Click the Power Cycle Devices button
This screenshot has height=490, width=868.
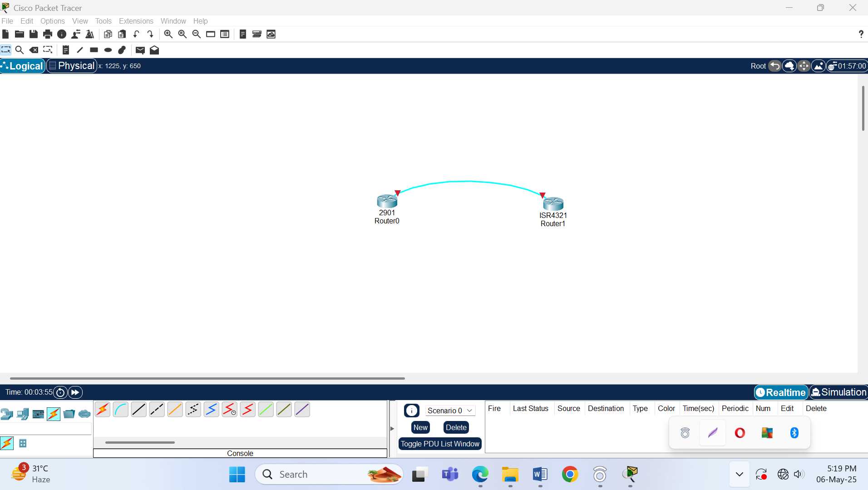coord(60,392)
